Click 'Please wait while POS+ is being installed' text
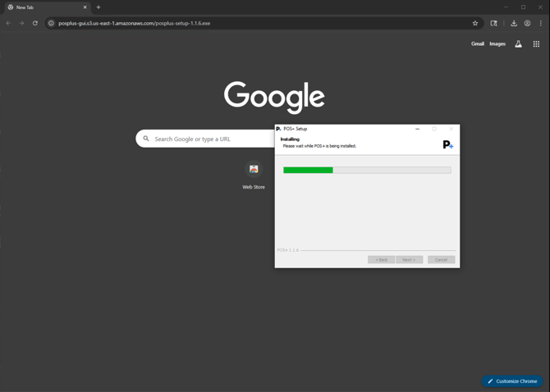 (x=319, y=146)
